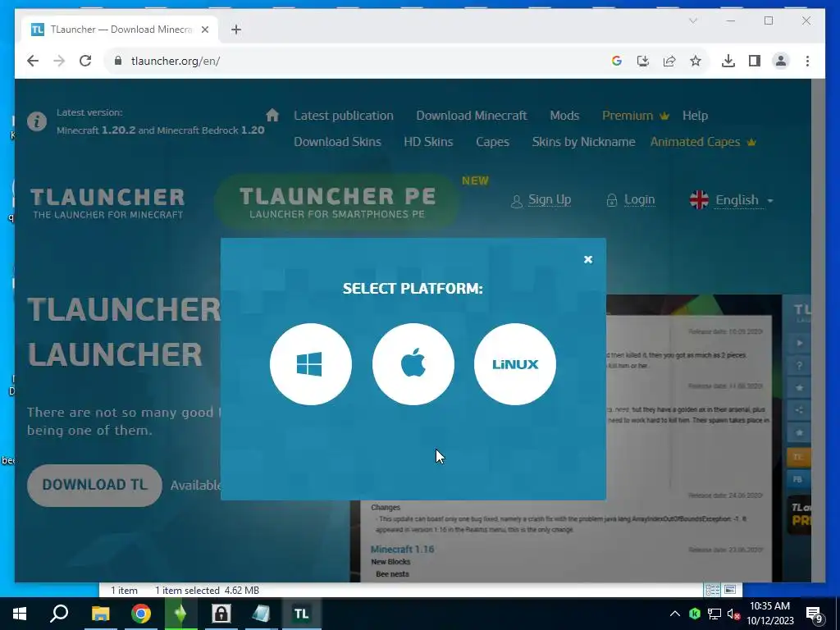Open Animated Capes premium page

[x=703, y=142]
